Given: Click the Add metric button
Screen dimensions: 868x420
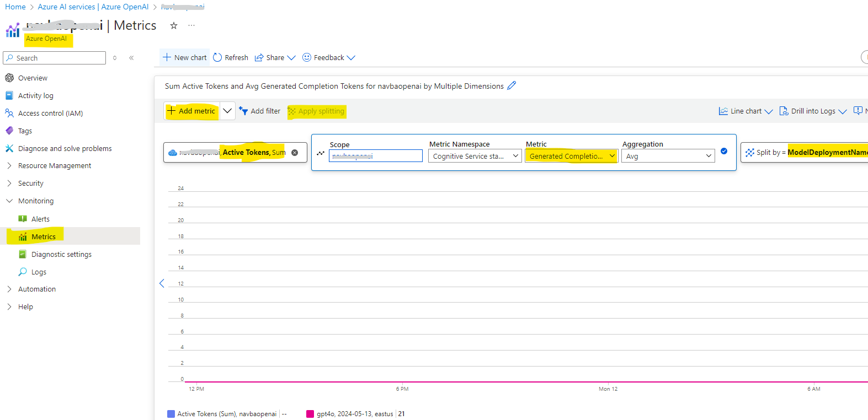Looking at the screenshot, I should [191, 111].
